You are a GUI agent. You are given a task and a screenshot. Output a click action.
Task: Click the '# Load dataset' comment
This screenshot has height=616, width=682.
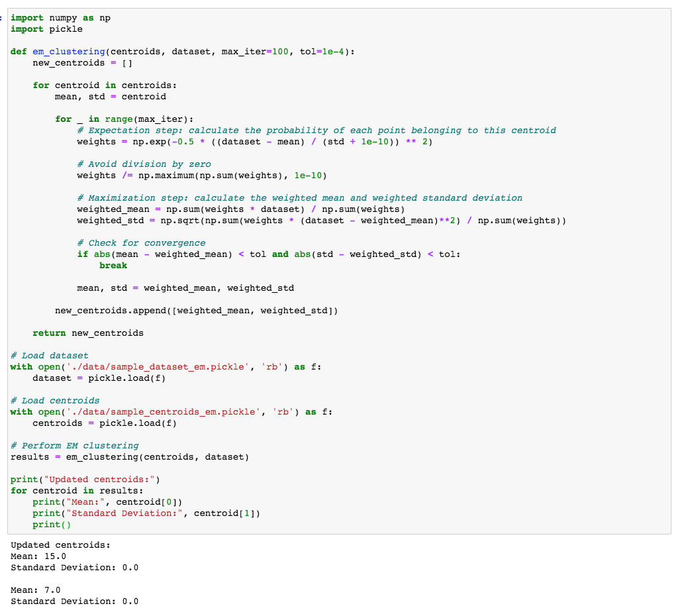click(x=49, y=356)
